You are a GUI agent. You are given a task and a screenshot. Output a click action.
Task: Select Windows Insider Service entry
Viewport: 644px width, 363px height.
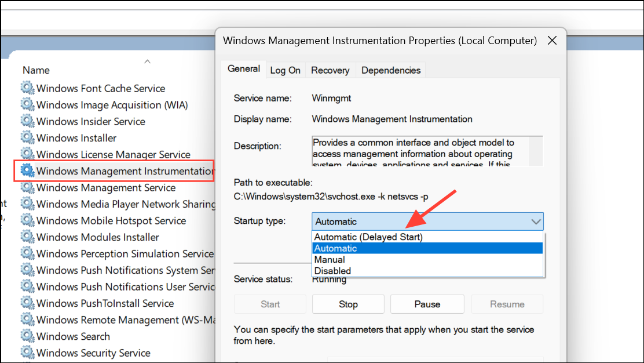click(91, 121)
